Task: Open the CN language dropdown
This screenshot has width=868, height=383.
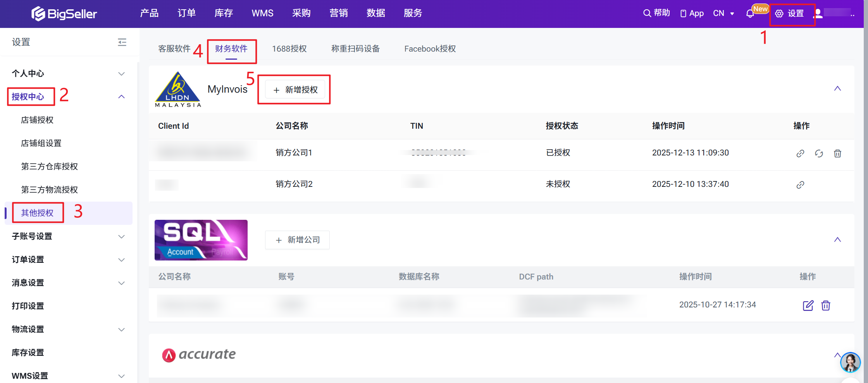Action: (723, 13)
